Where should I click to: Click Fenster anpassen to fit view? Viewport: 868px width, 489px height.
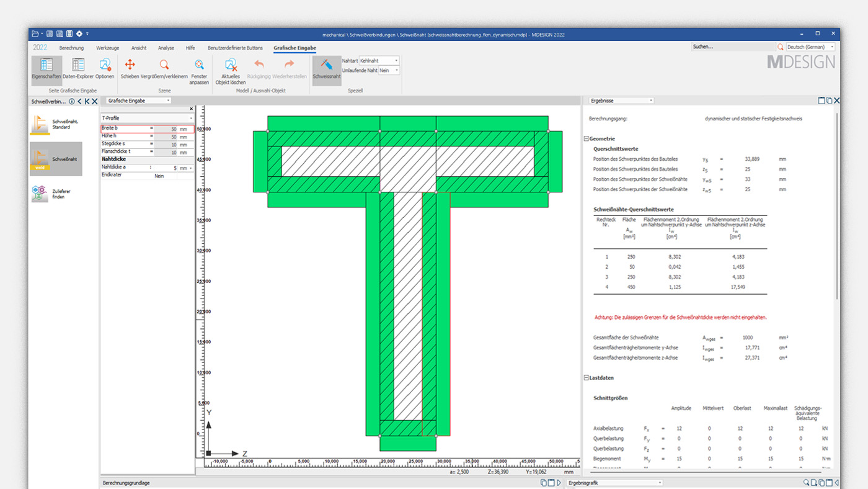coord(199,71)
